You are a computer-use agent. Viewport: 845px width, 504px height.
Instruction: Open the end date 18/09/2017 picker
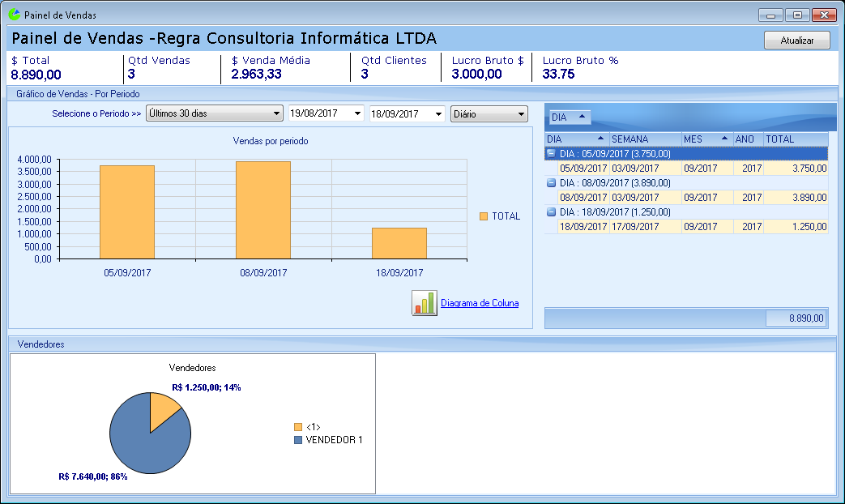(x=438, y=113)
